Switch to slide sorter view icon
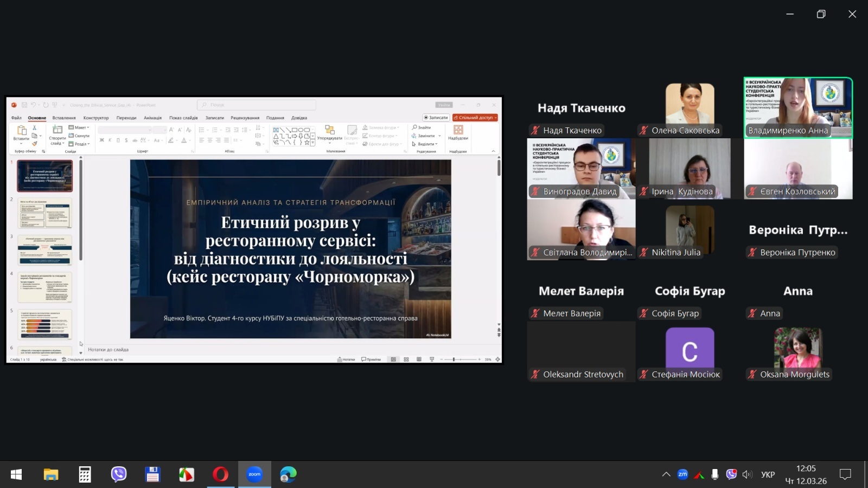 (x=406, y=359)
